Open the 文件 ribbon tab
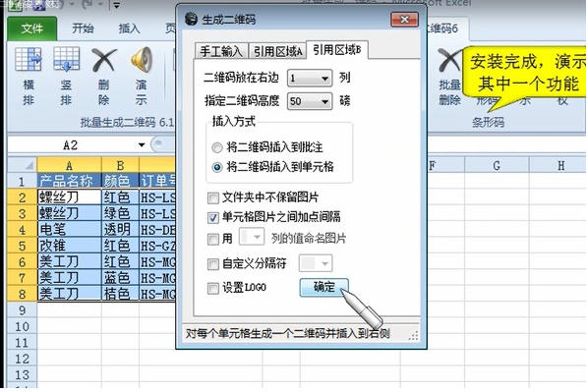The image size is (587, 392). click(31, 28)
